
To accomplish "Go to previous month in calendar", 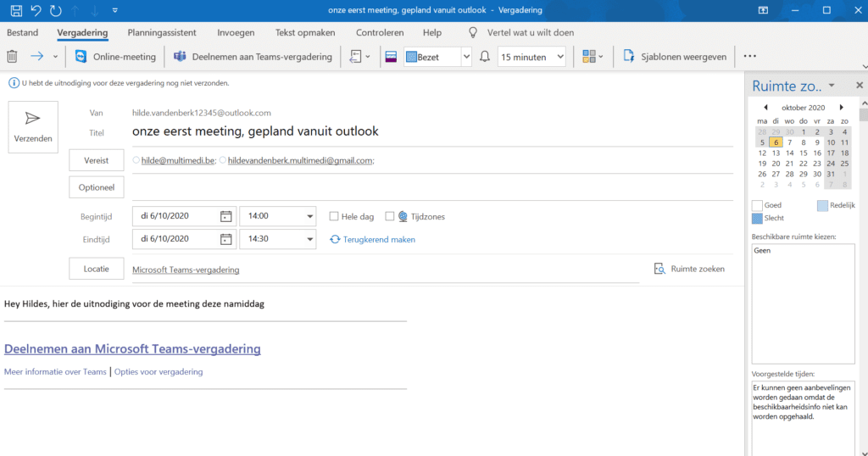I will click(765, 108).
